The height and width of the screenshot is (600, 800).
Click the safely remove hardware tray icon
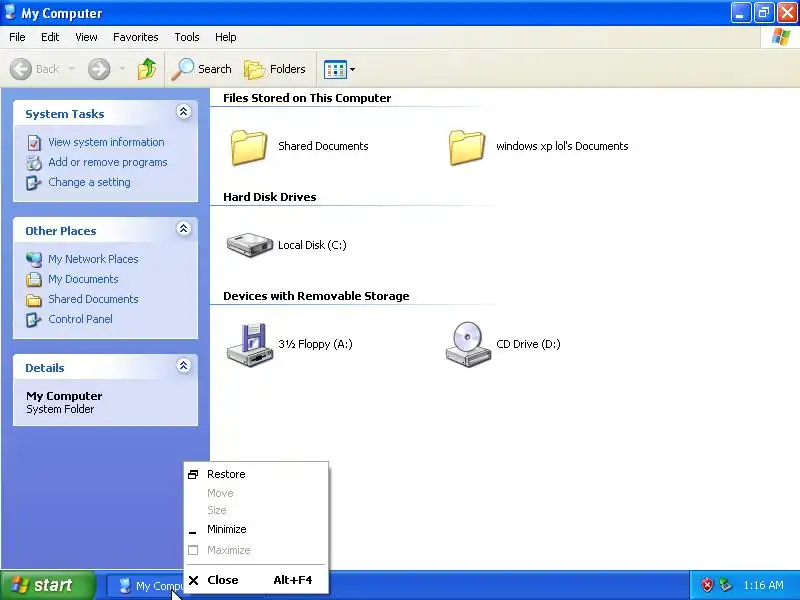(726, 585)
